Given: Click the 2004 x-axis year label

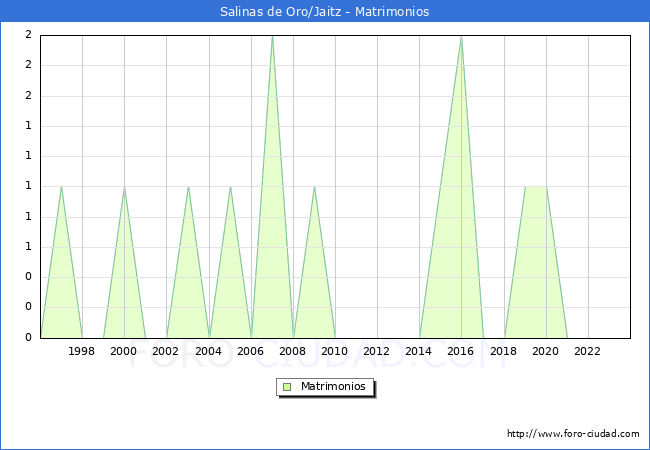Looking at the screenshot, I should [x=208, y=351].
